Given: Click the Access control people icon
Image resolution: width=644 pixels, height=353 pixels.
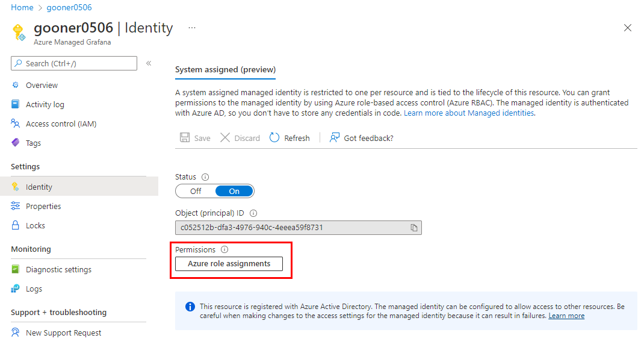Looking at the screenshot, I should click(15, 123).
